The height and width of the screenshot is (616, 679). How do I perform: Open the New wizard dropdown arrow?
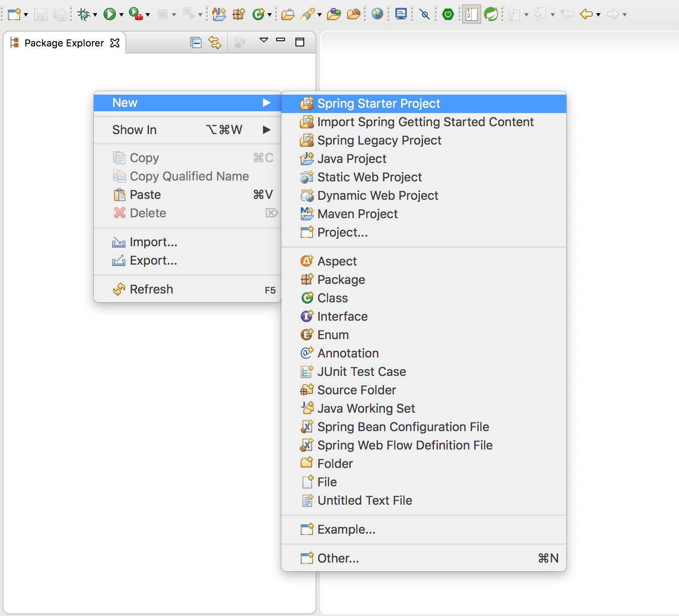coord(26,15)
